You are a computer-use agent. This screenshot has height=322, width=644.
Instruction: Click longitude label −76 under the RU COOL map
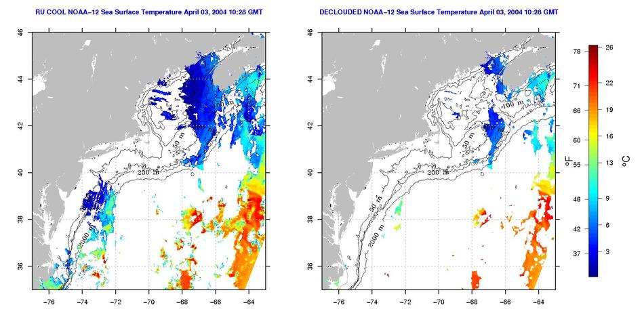pyautogui.click(x=49, y=302)
